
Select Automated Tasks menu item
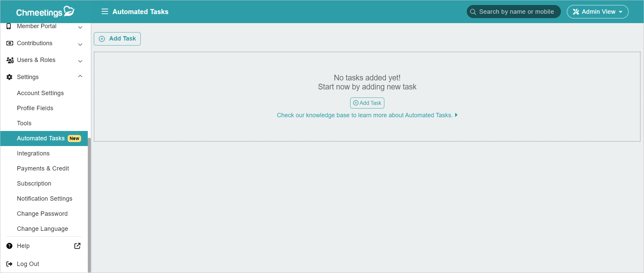(x=44, y=138)
